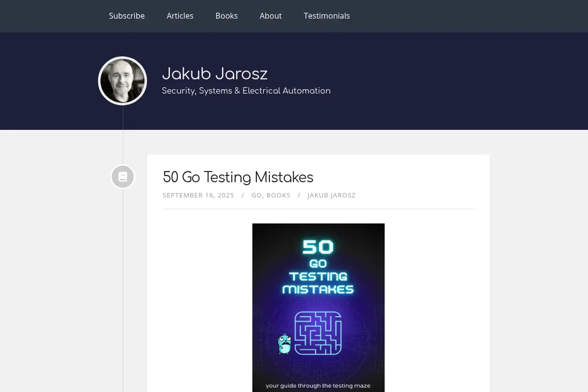Viewport: 588px width, 392px height.
Task: Click the Security, Systems & Electrical Automation tagline
Action: (246, 91)
